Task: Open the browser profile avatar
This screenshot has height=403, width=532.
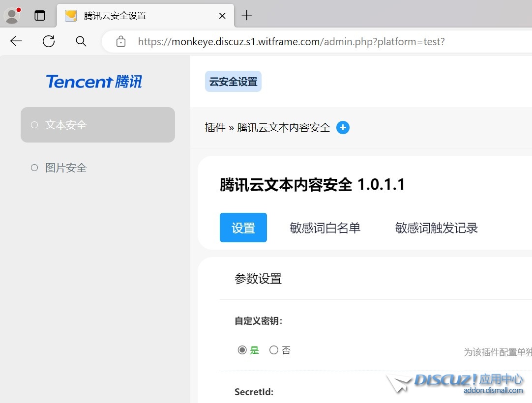Action: pos(13,16)
